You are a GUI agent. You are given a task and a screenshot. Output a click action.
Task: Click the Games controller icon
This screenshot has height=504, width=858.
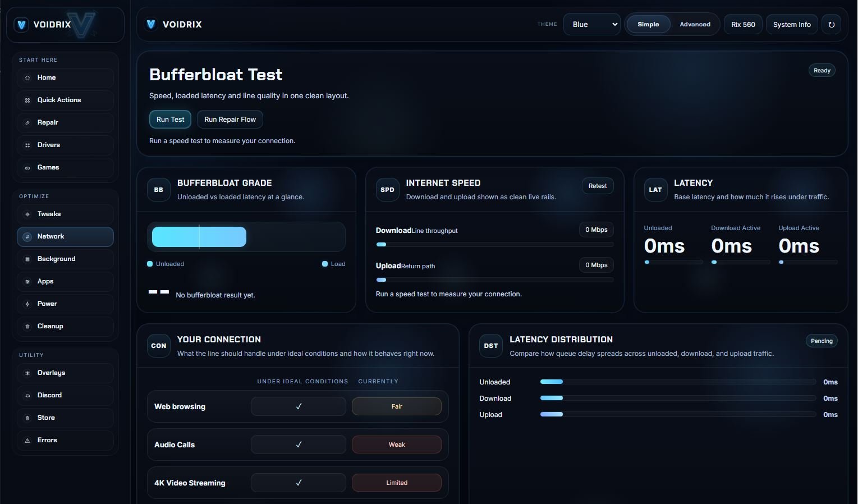pos(27,168)
